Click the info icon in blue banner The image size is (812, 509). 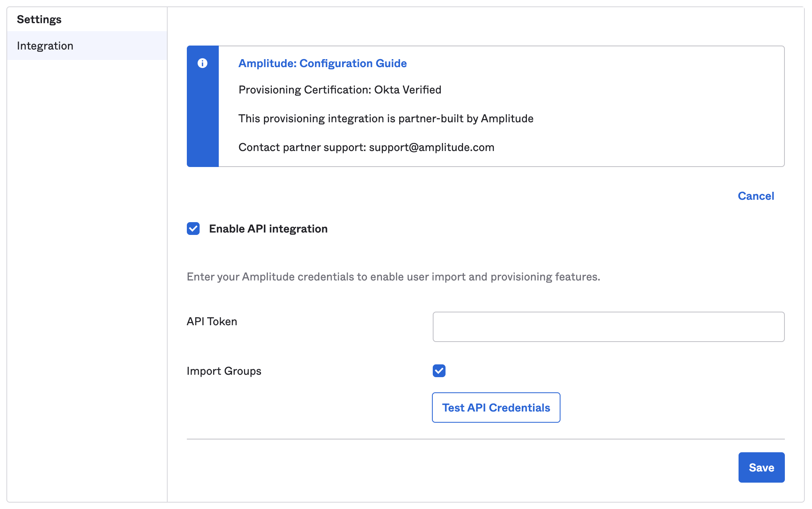pyautogui.click(x=202, y=63)
